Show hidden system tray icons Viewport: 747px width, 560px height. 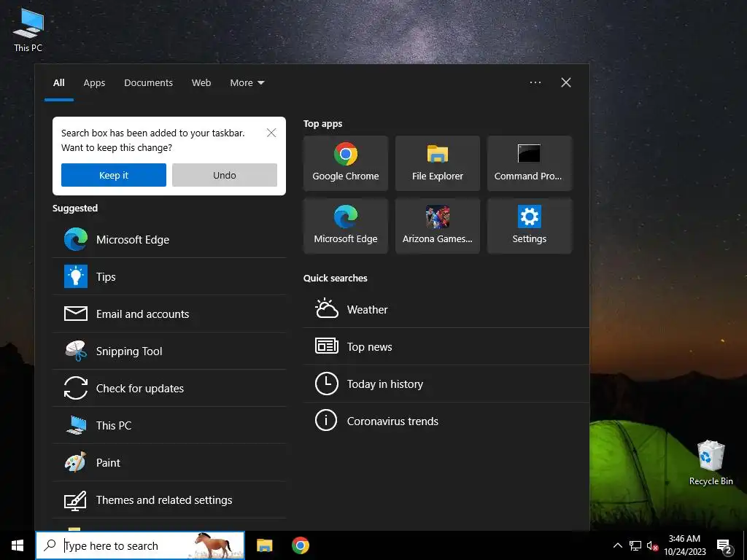617,546
